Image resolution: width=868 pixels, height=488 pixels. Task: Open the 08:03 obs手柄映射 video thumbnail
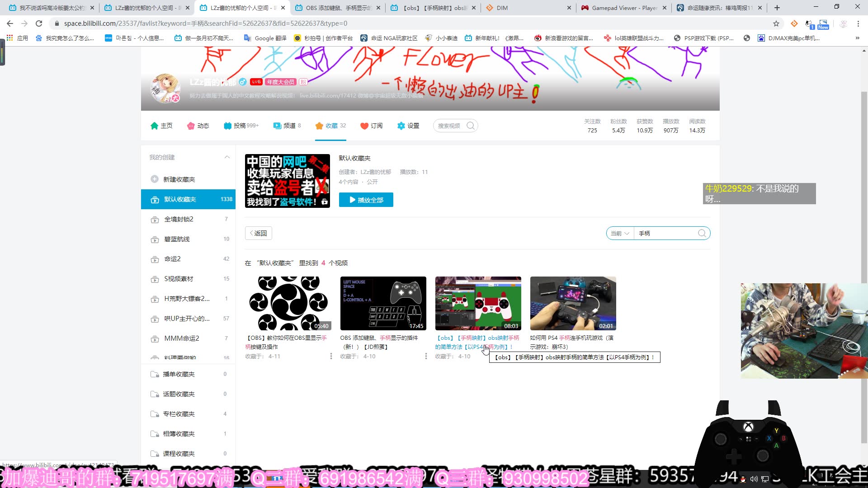pyautogui.click(x=478, y=304)
